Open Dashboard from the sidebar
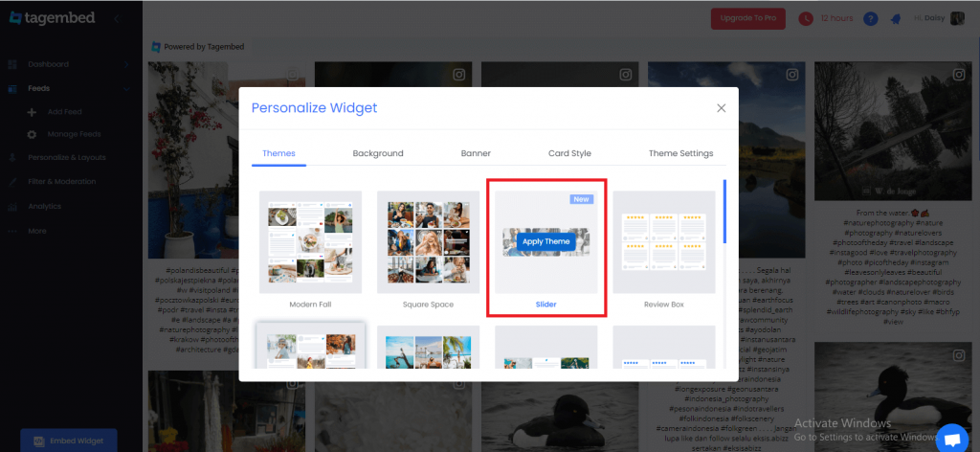This screenshot has width=980, height=452. coord(48,64)
